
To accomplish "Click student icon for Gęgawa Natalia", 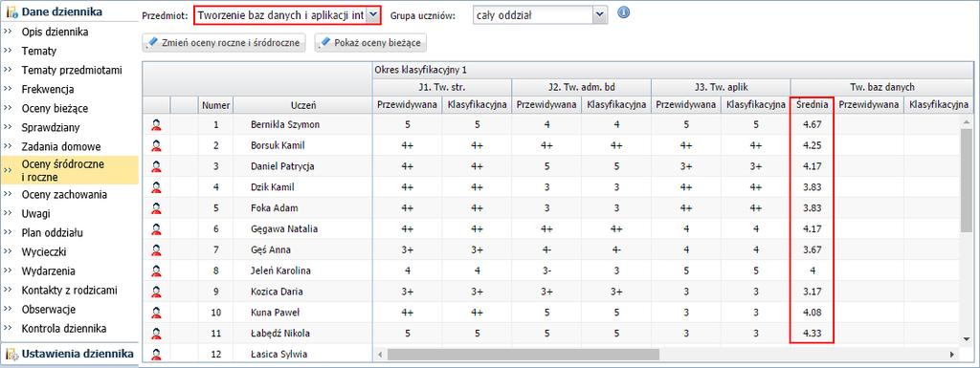I will [156, 228].
